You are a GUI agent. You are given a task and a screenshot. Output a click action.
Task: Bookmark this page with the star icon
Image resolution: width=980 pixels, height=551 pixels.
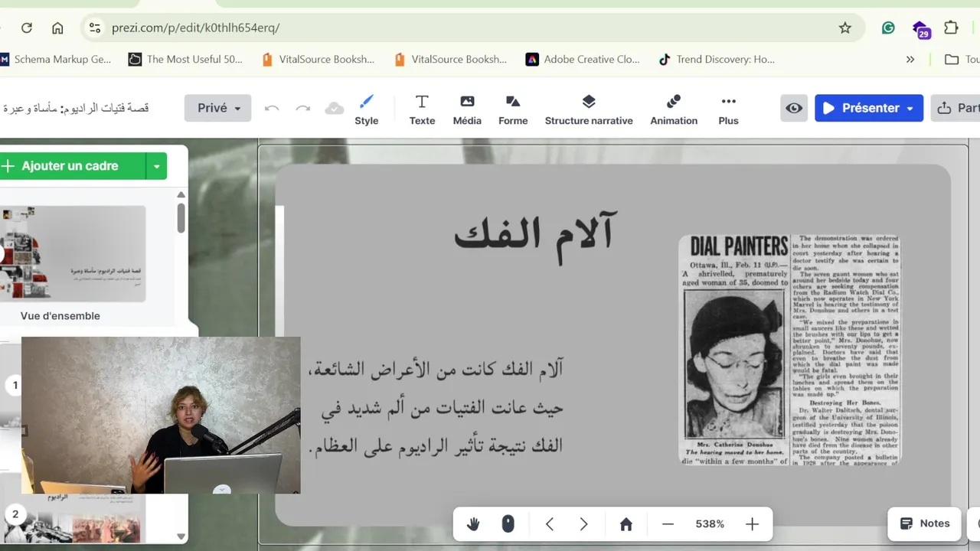tap(845, 28)
